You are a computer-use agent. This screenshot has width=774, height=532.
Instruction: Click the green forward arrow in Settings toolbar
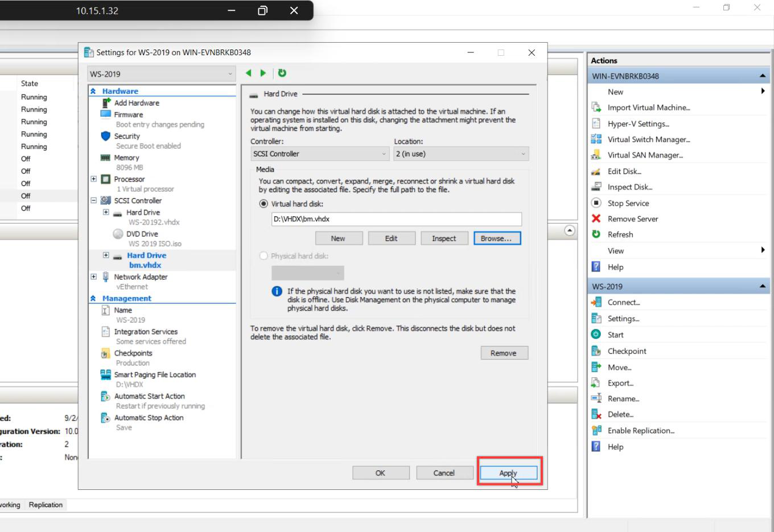coord(263,73)
